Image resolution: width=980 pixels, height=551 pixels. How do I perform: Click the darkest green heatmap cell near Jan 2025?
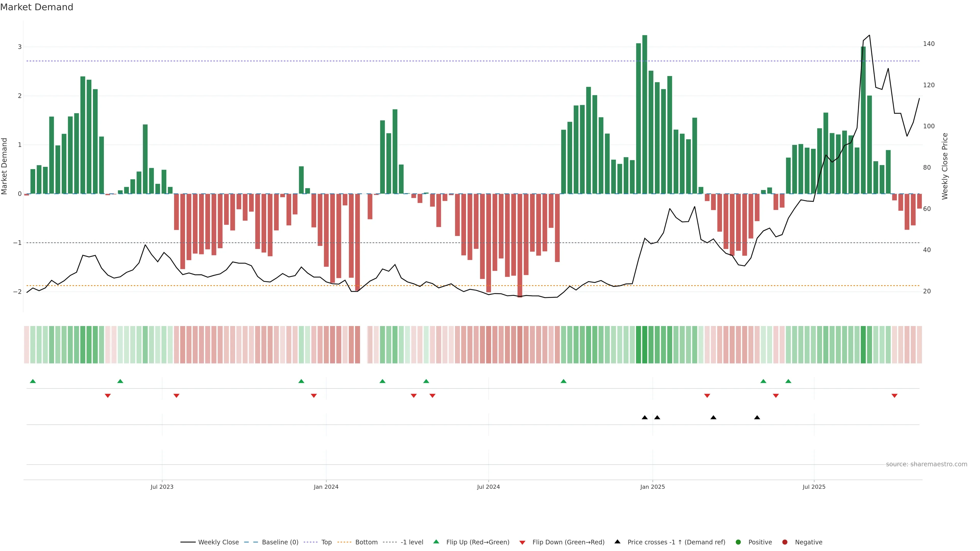(x=644, y=345)
